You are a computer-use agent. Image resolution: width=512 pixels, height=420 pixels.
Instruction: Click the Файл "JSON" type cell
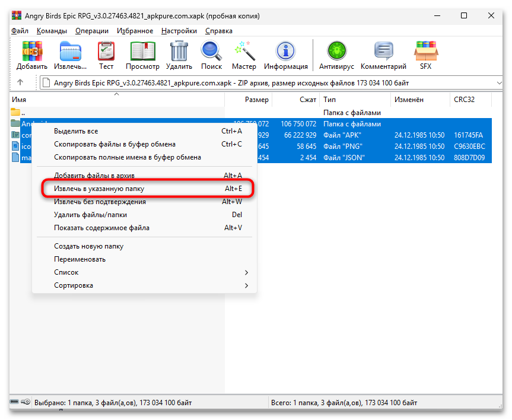[x=344, y=157]
